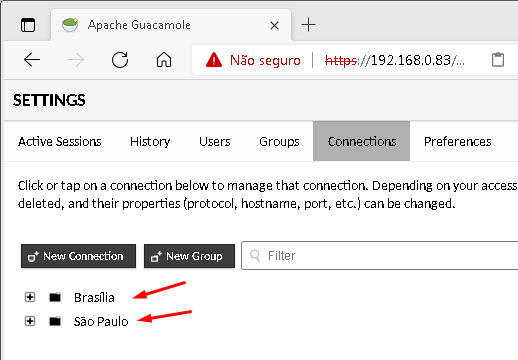Click the Apache Guacamole tab favicon
The width and height of the screenshot is (518, 360).
70,25
